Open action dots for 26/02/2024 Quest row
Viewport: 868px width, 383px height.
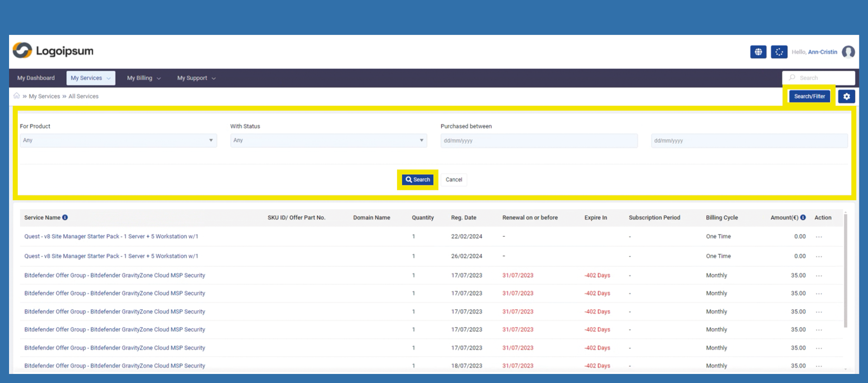coord(819,256)
